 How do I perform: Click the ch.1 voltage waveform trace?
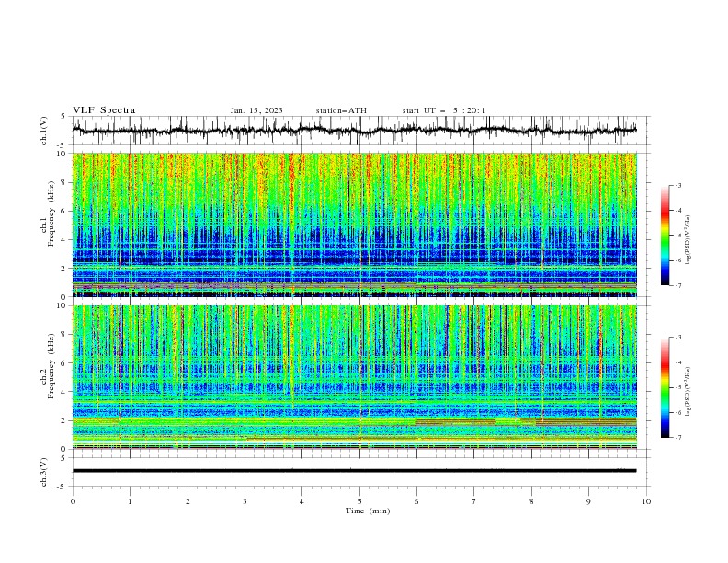point(355,131)
